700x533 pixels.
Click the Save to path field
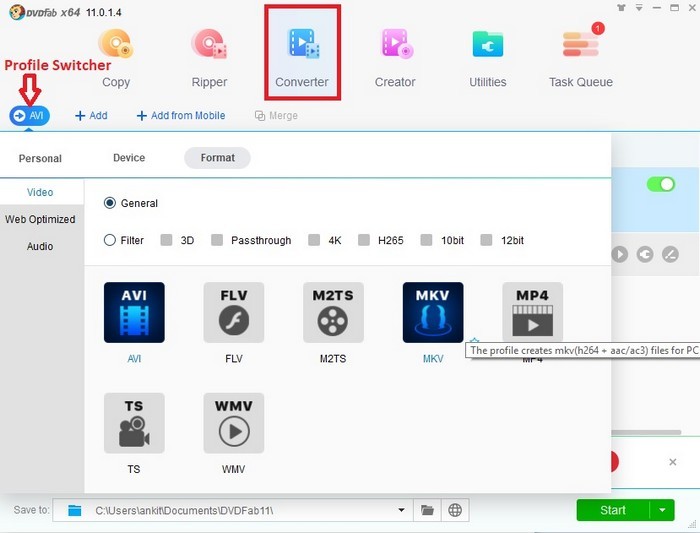[x=233, y=510]
